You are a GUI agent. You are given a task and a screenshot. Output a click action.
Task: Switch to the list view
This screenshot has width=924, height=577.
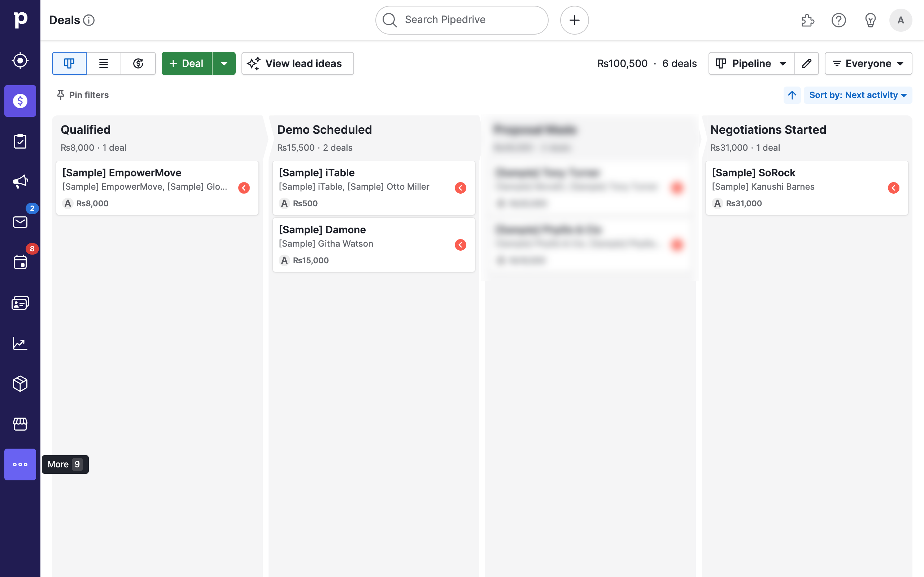104,63
